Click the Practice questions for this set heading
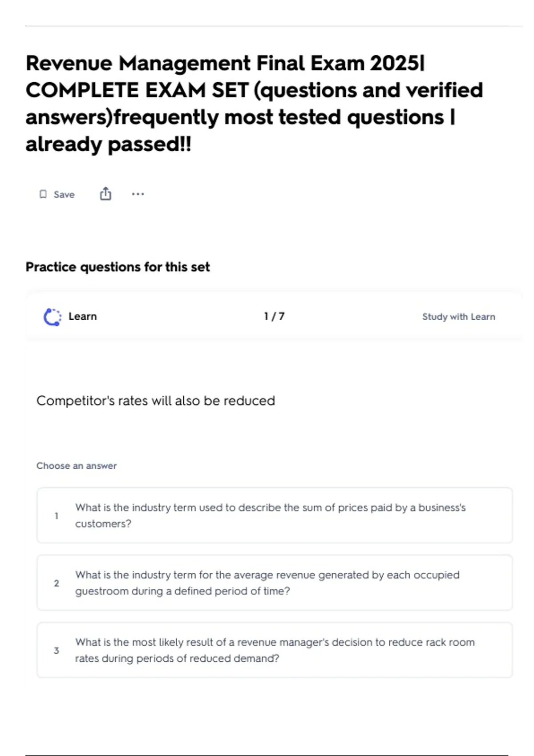The width and height of the screenshot is (534, 756). [x=117, y=267]
